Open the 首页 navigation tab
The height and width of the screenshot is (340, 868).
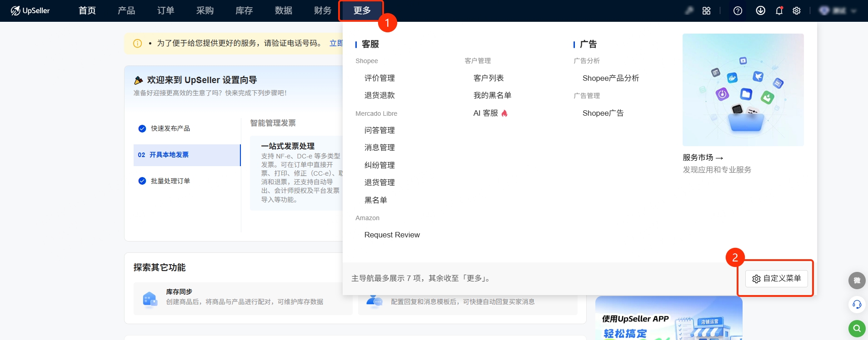click(x=87, y=10)
